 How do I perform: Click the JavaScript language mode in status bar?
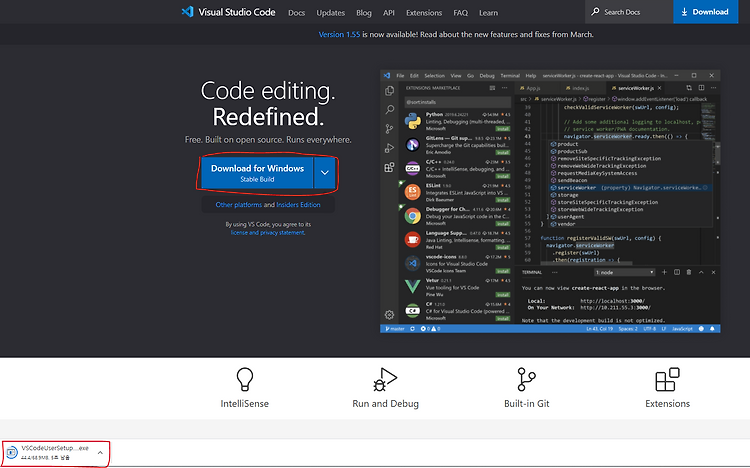682,329
